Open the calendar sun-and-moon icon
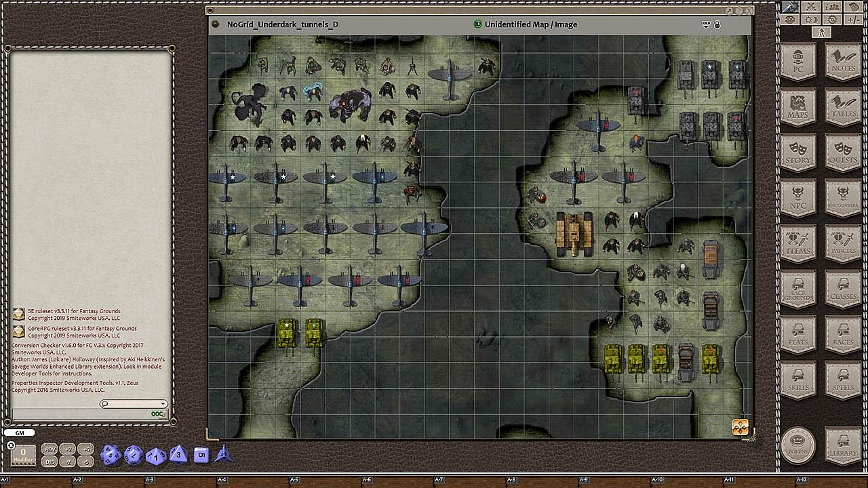This screenshot has height=488, width=868. (811, 20)
